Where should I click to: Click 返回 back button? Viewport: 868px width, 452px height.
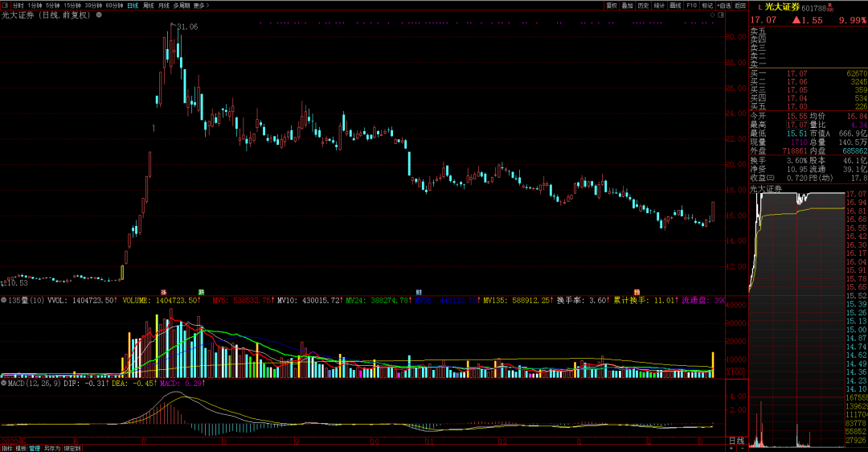coord(740,6)
